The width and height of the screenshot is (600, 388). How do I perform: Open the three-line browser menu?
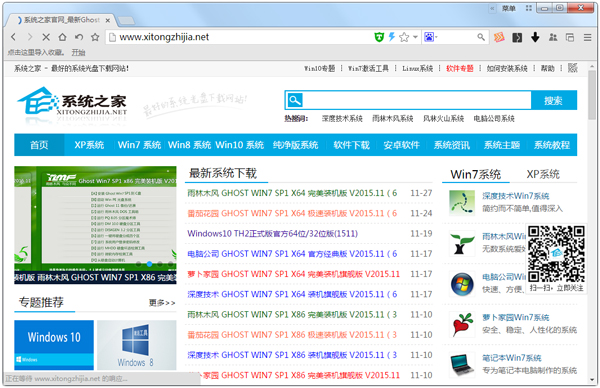pos(587,37)
